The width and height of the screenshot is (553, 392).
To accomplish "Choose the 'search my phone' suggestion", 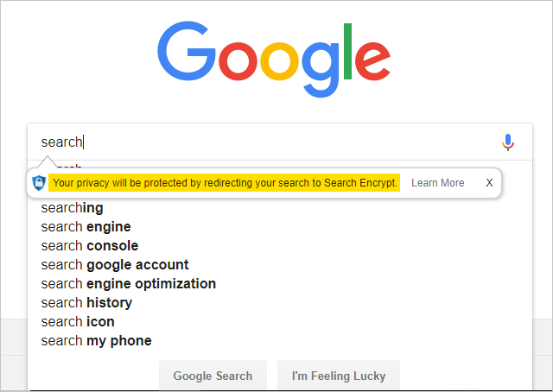I will (96, 341).
